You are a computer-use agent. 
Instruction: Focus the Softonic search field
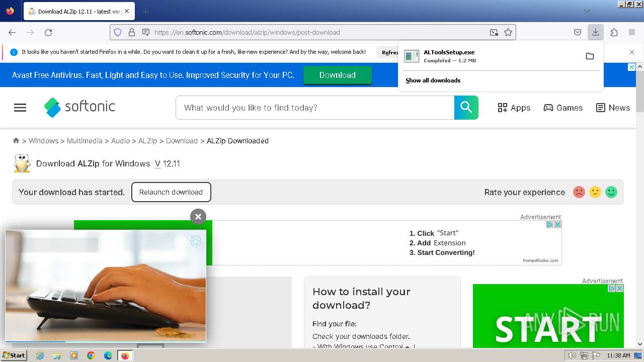click(x=315, y=108)
